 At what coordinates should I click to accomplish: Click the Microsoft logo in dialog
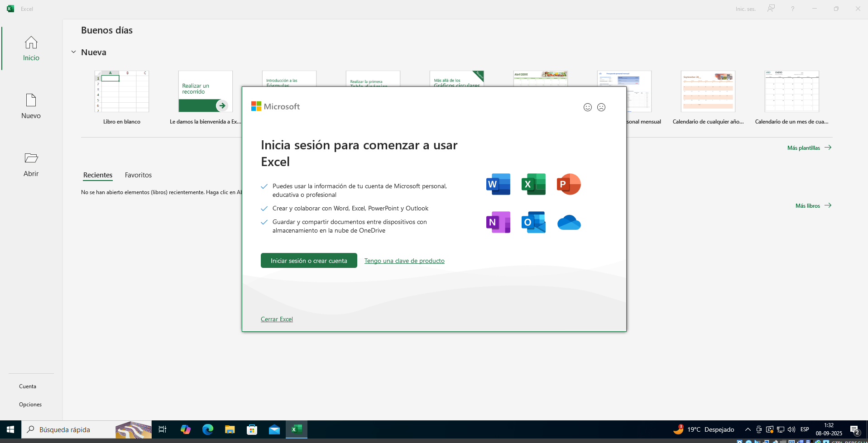[275, 106]
